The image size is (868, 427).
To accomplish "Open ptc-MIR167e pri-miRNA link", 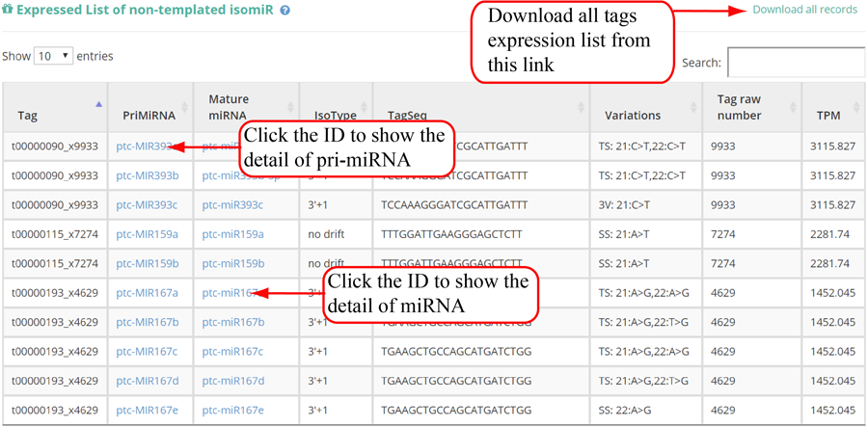I will [147, 410].
